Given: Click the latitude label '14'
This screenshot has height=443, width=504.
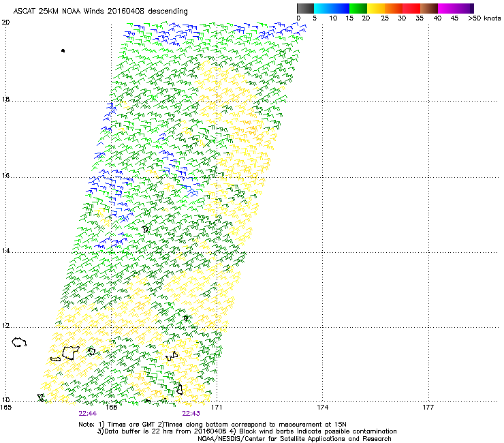Looking at the screenshot, I should click(5, 250).
